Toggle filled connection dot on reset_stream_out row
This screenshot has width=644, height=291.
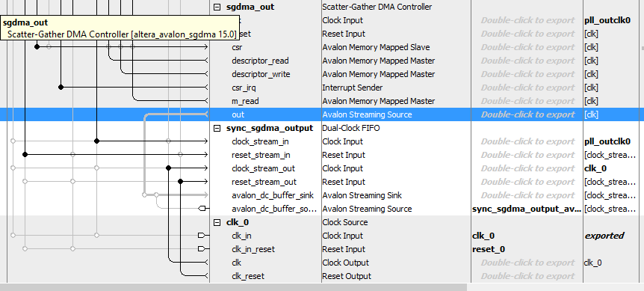coord(180,181)
